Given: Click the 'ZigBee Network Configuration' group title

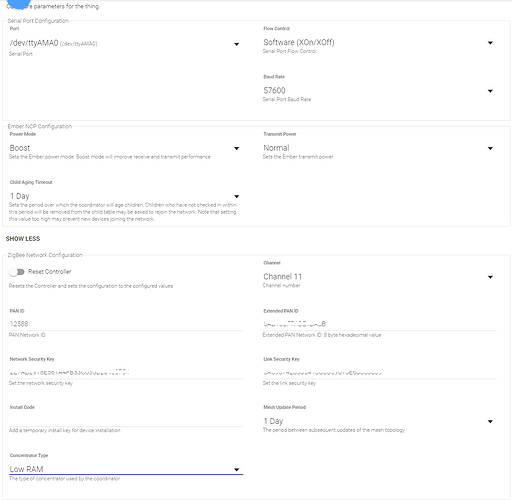Looking at the screenshot, I should click(45, 255).
